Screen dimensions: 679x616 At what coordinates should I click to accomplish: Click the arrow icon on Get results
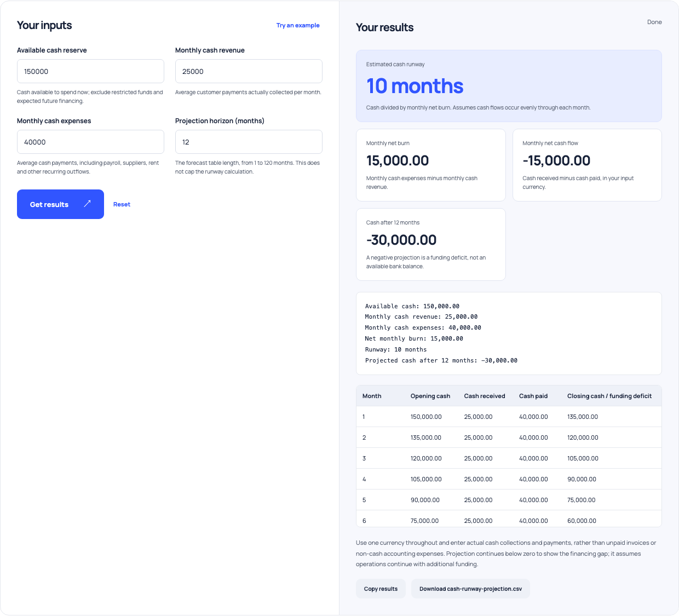pyautogui.click(x=87, y=204)
